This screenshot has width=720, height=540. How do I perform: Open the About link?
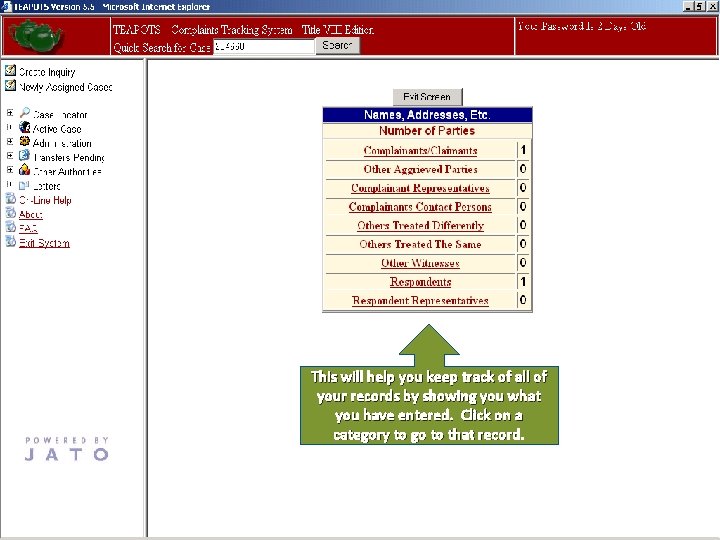[31, 214]
